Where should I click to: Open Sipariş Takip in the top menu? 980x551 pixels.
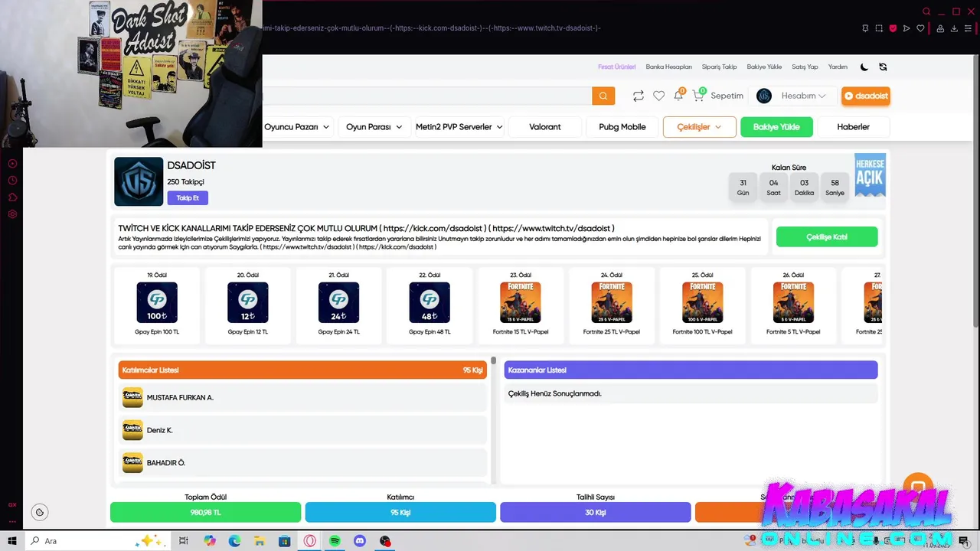pos(720,67)
